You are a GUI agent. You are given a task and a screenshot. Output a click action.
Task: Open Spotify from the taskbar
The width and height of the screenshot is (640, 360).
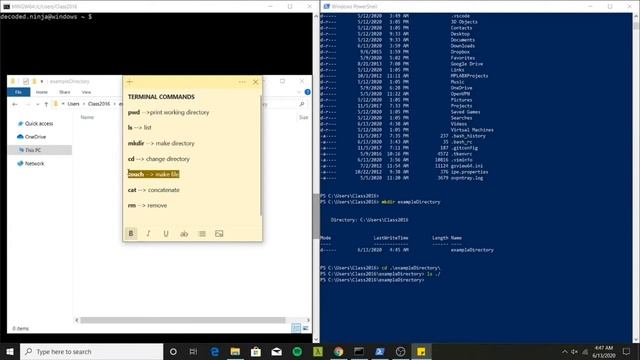coord(297,351)
